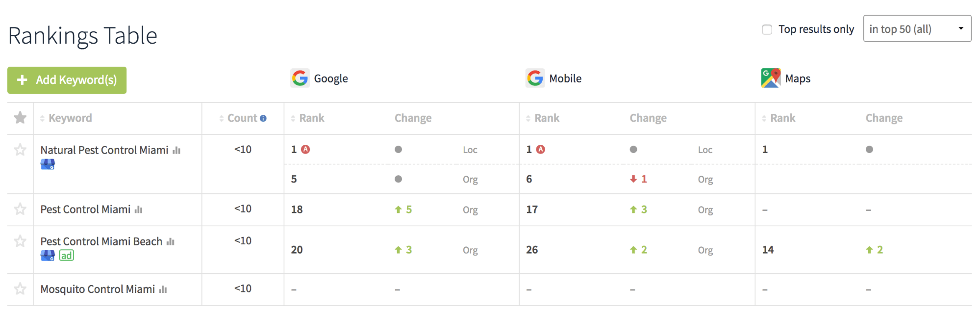Image resolution: width=980 pixels, height=316 pixels.
Task: Click the Pest Control Miami keyword text
Action: 85,210
